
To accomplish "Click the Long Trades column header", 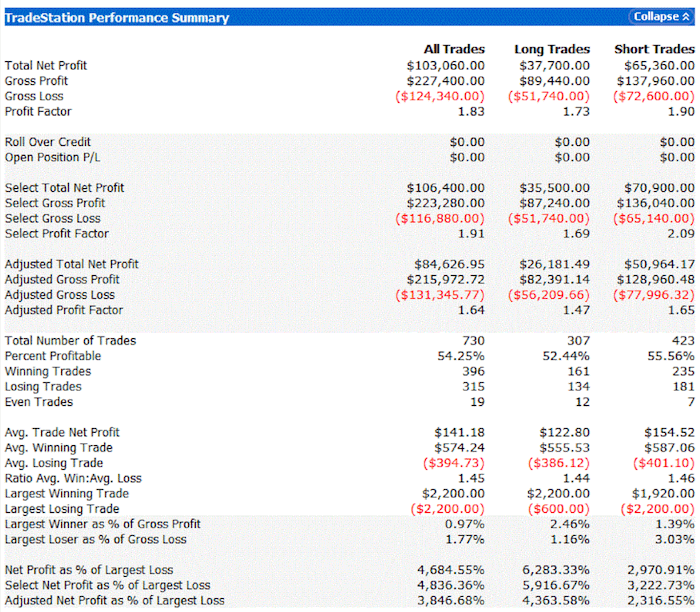I will tap(552, 49).
